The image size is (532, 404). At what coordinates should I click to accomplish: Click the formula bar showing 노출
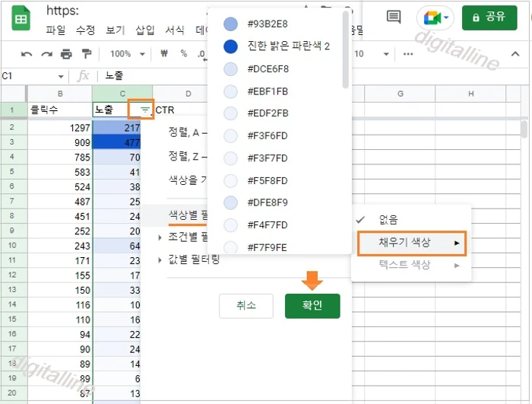(153, 76)
